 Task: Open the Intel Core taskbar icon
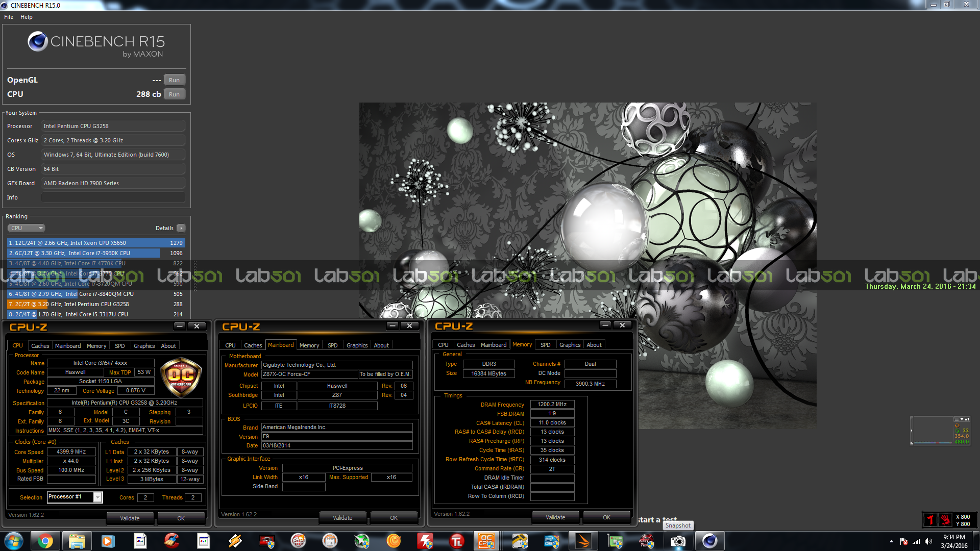click(x=551, y=541)
